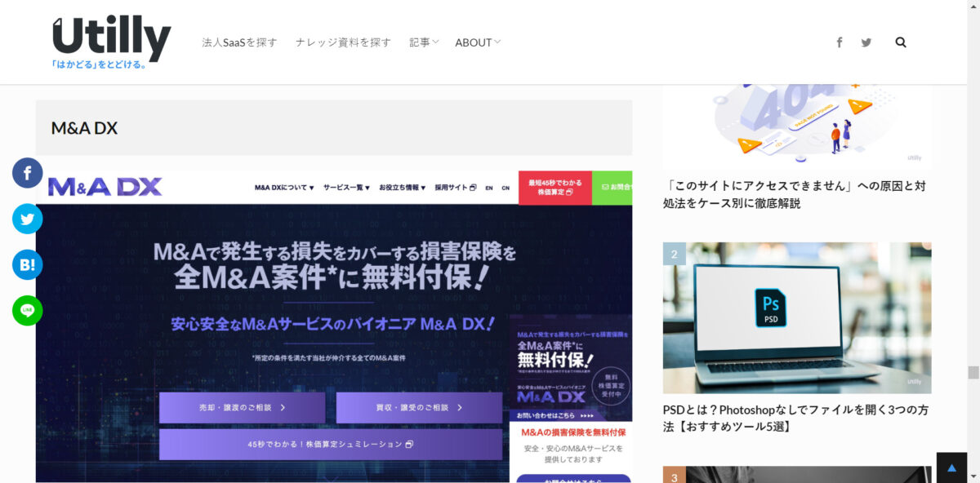
Task: Visit Utilly's Facebook page from the header icon
Action: click(x=839, y=42)
